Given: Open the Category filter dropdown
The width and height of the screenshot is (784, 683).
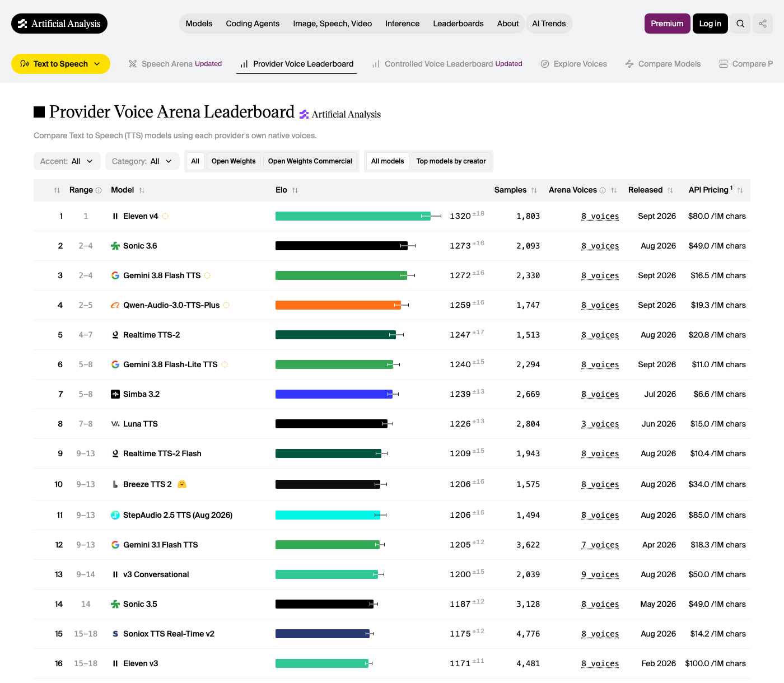Looking at the screenshot, I should tap(142, 161).
